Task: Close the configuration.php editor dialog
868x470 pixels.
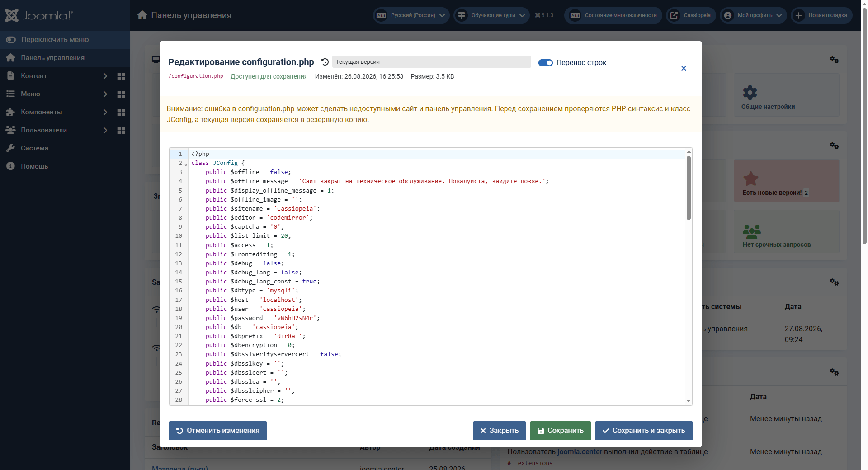Action: click(x=684, y=68)
